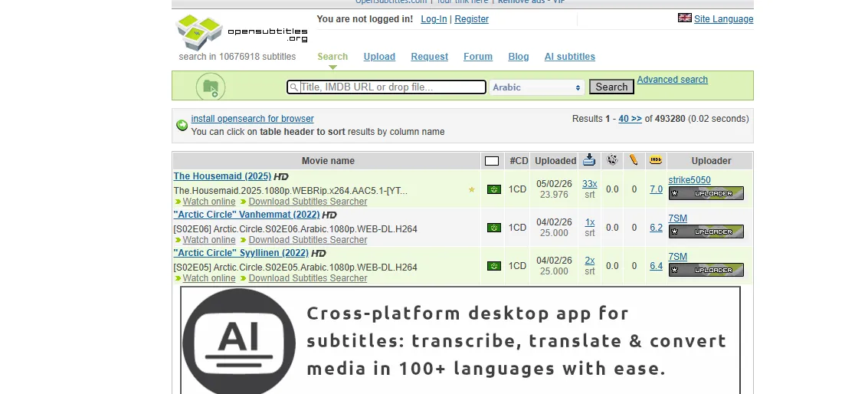Image resolution: width=868 pixels, height=394 pixels.
Task: Open the Arabic language dropdown
Action: point(537,87)
